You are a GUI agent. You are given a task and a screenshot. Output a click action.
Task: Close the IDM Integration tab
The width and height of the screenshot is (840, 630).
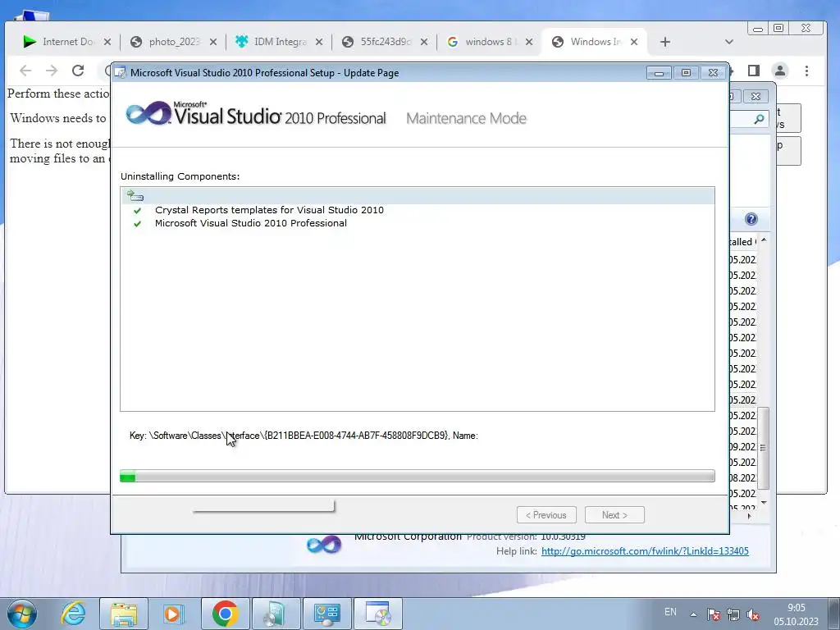[319, 42]
